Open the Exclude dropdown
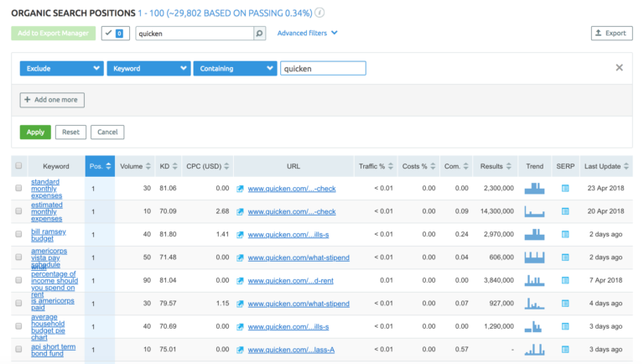 pyautogui.click(x=61, y=68)
